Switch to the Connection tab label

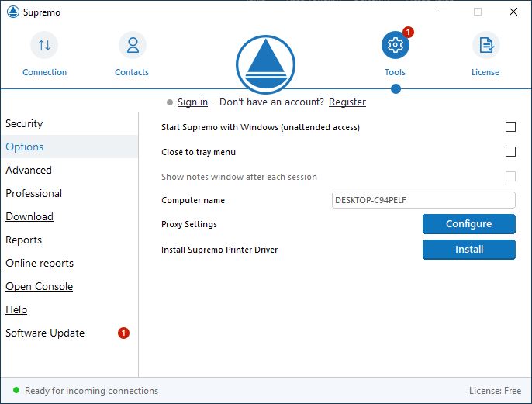point(44,72)
